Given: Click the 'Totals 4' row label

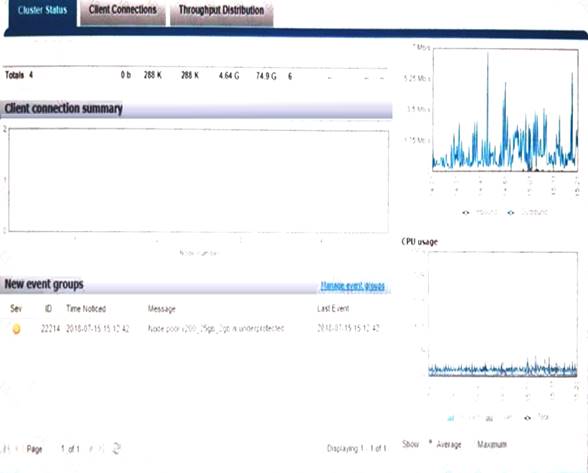Looking at the screenshot, I should pyautogui.click(x=19, y=75).
